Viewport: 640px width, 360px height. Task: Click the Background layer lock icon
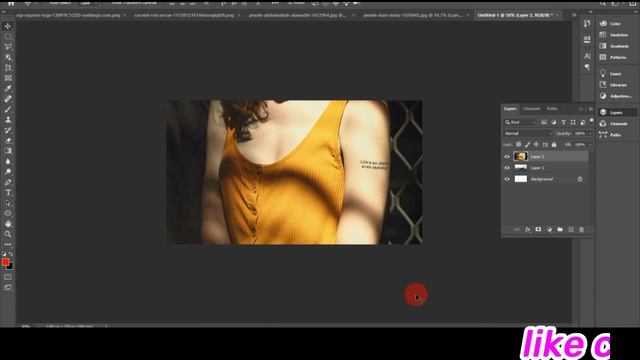tap(580, 179)
